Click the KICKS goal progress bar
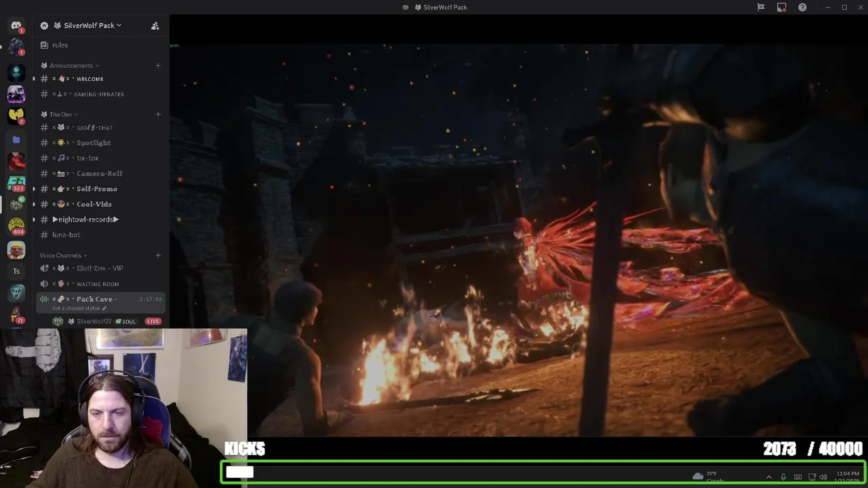868x488 pixels. (542, 472)
